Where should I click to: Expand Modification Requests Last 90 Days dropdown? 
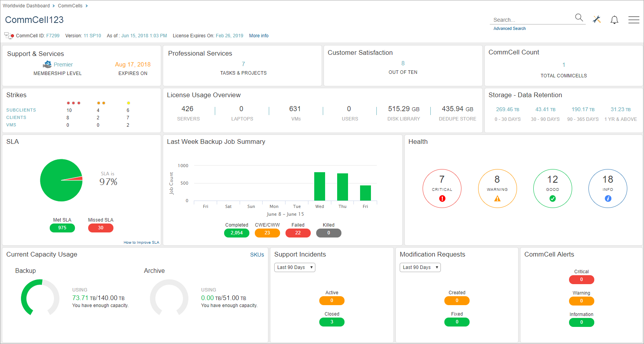tap(420, 267)
